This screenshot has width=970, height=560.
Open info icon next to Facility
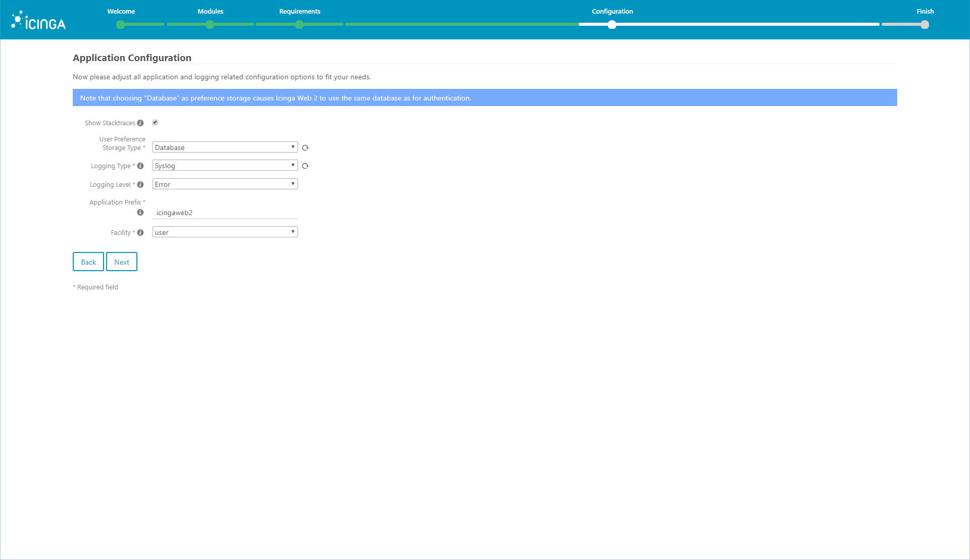(140, 233)
